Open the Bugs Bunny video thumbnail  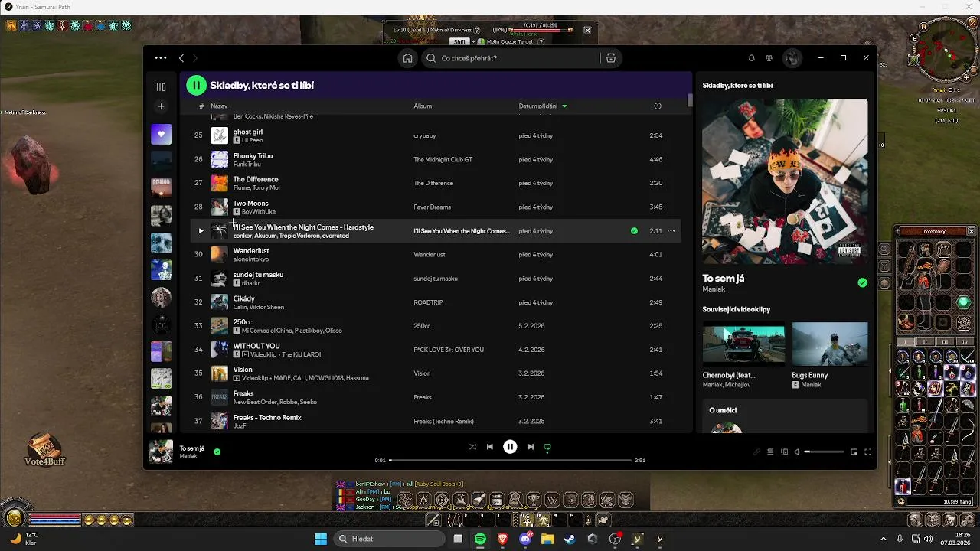point(830,344)
